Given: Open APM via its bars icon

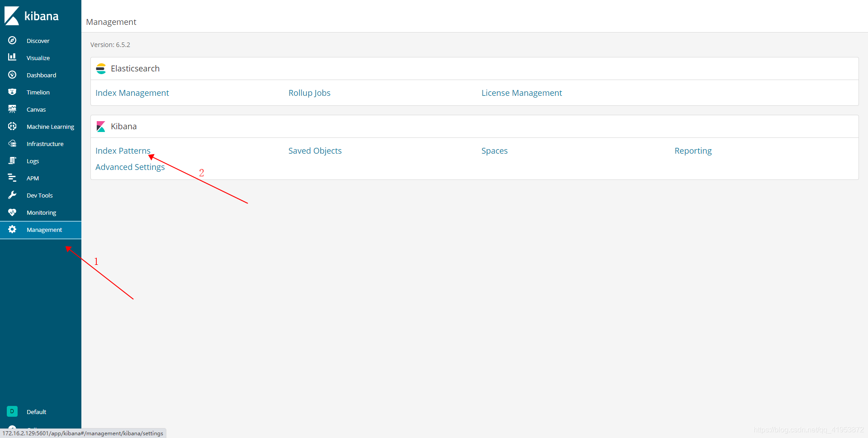Looking at the screenshot, I should pyautogui.click(x=12, y=178).
